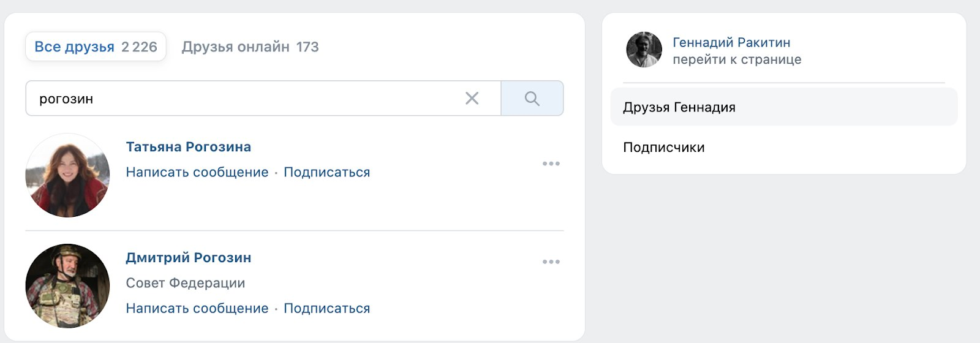The image size is (980, 343).
Task: Select Друзья Геннадия in the side menu
Action: (784, 107)
